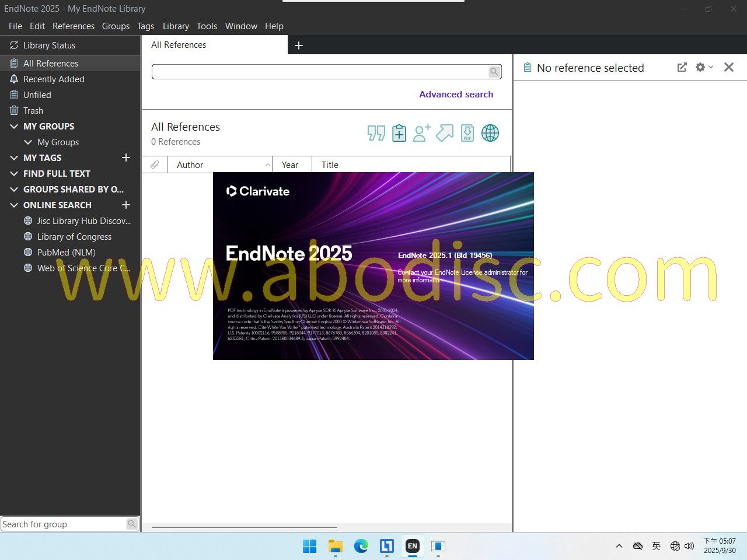Viewport: 747px width, 560px height.
Task: Click the Advanced search link
Action: coord(456,94)
